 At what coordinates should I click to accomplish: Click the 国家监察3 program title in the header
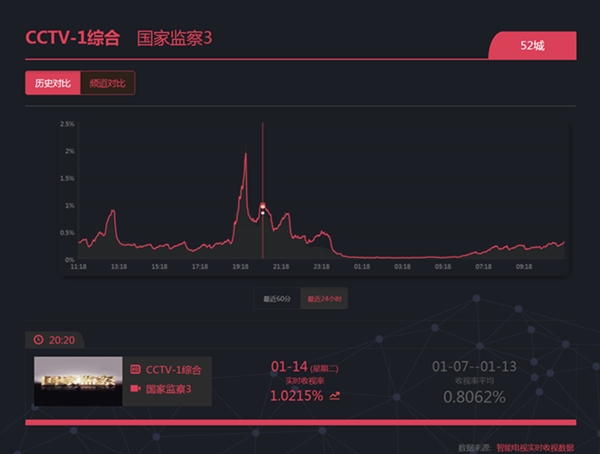click(x=174, y=38)
